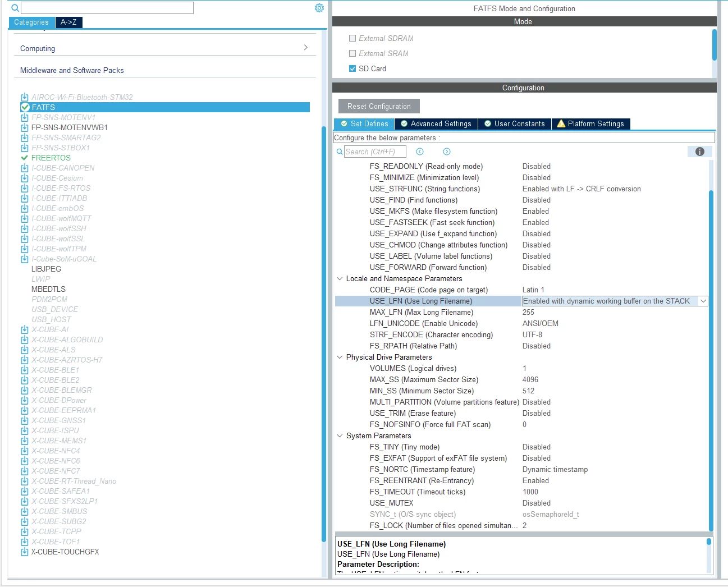Go to the previous search result arrow
The image size is (728, 587).
pyautogui.click(x=420, y=152)
